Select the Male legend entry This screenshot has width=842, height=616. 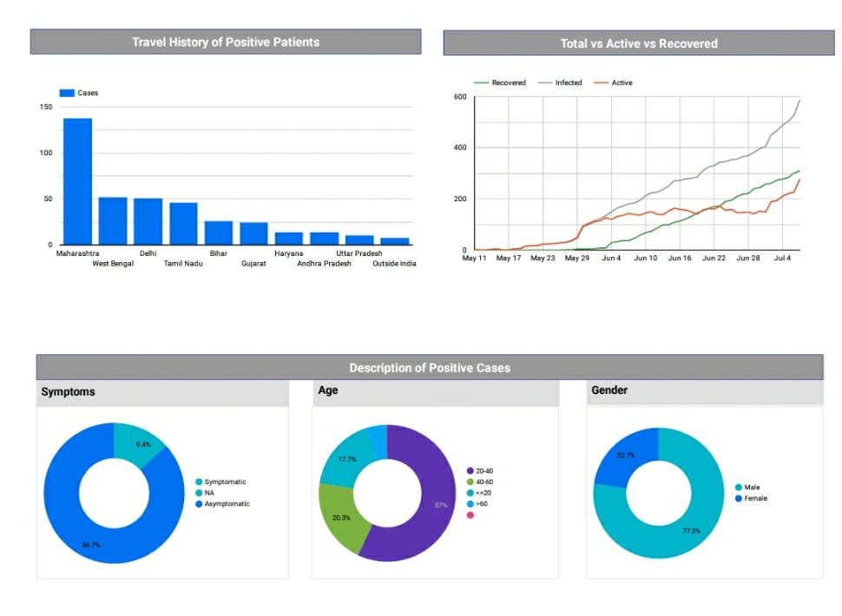(747, 488)
